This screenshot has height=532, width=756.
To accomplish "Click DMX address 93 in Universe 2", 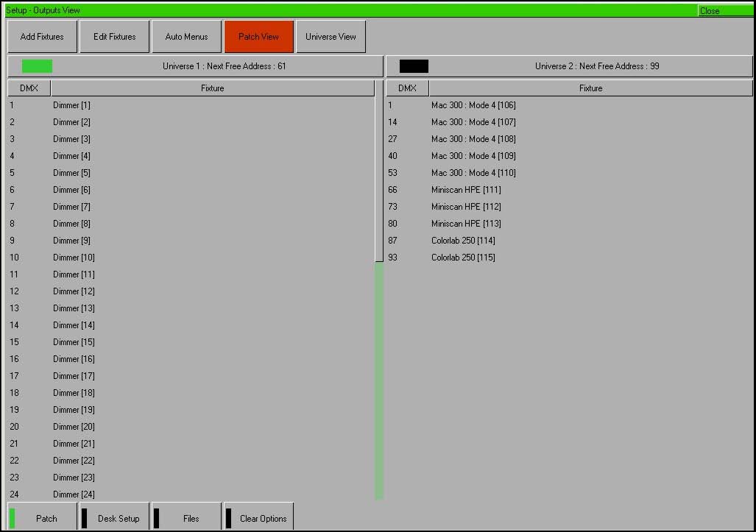I will coord(392,258).
